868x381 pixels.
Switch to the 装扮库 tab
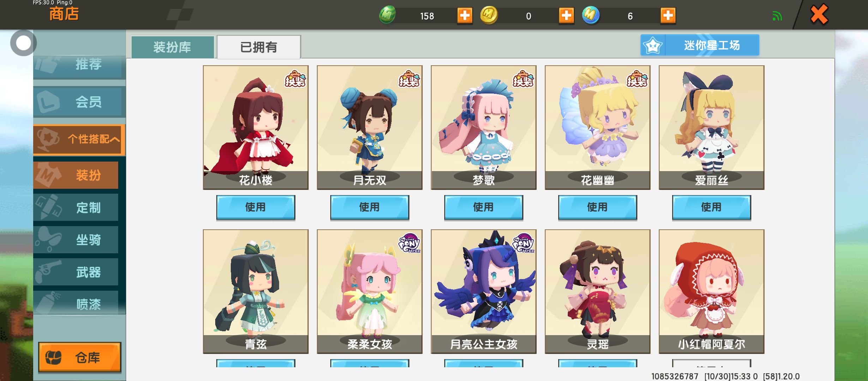pyautogui.click(x=173, y=47)
